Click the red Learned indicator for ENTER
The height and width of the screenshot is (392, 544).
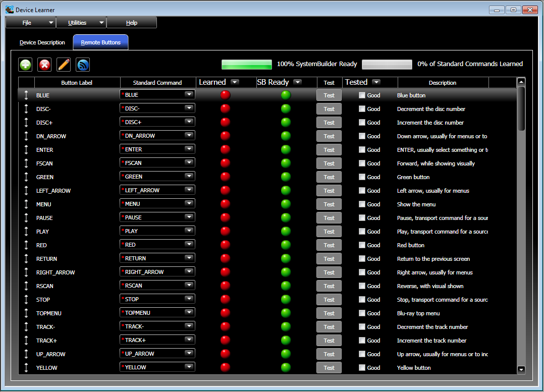(x=225, y=149)
